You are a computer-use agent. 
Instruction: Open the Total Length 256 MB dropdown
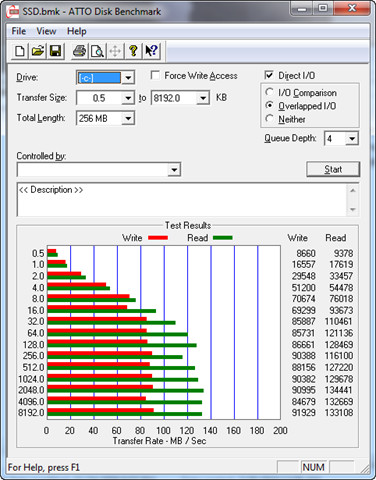click(128, 118)
